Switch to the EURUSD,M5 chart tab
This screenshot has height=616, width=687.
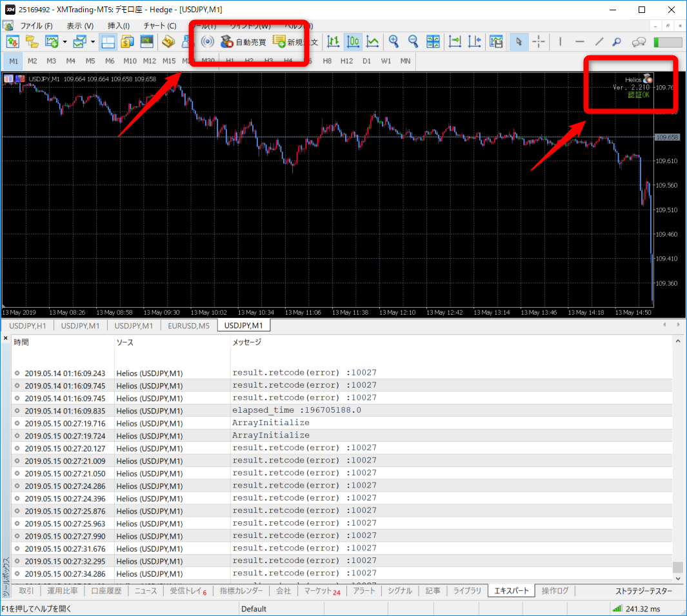click(188, 326)
